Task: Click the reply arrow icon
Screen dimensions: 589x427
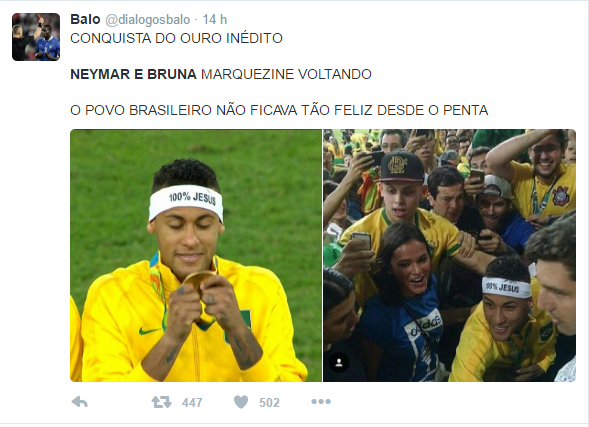Action: 79,402
